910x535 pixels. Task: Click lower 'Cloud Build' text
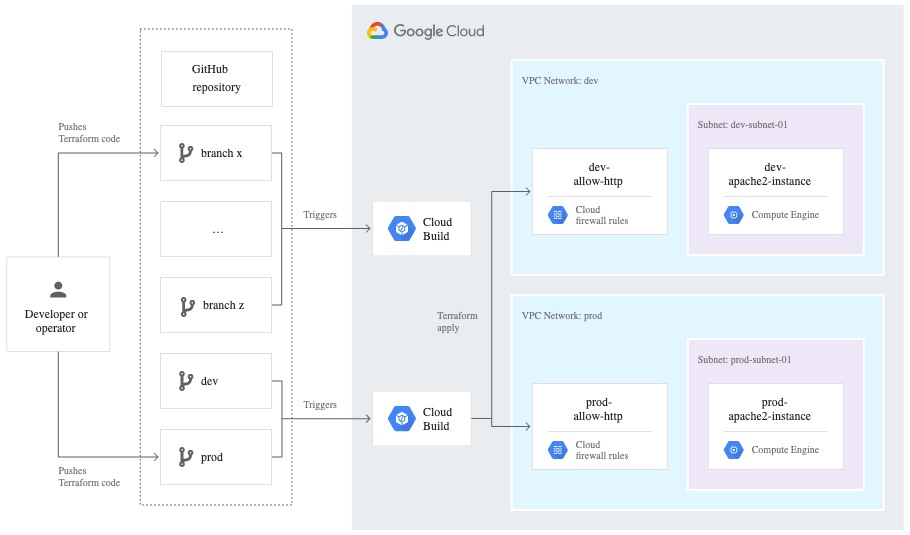(437, 419)
